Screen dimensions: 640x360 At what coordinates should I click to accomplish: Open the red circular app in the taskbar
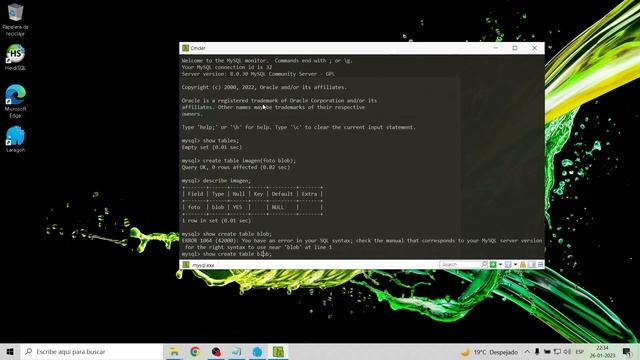tap(216, 351)
